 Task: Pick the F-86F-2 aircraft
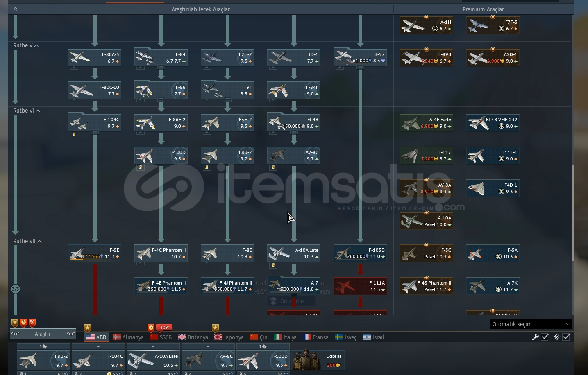point(161,123)
